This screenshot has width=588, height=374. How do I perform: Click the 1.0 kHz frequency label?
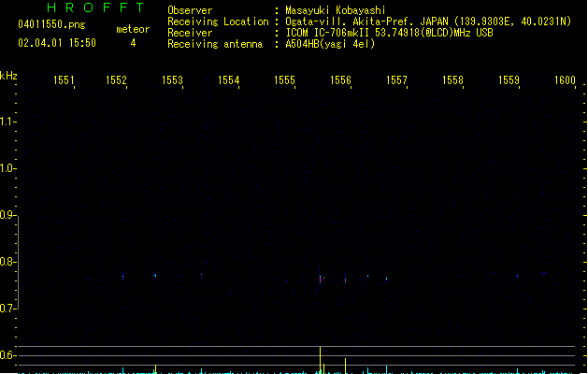coord(7,168)
